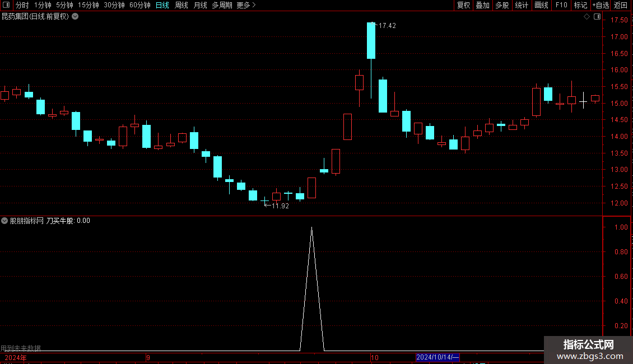This screenshot has width=633, height=364.
Task: Click the 复权 button
Action: tap(463, 5)
